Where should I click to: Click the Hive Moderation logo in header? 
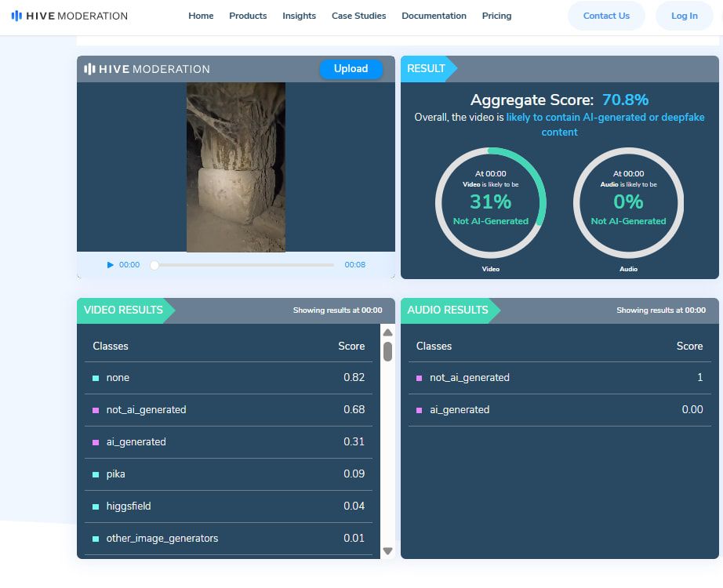coord(69,16)
